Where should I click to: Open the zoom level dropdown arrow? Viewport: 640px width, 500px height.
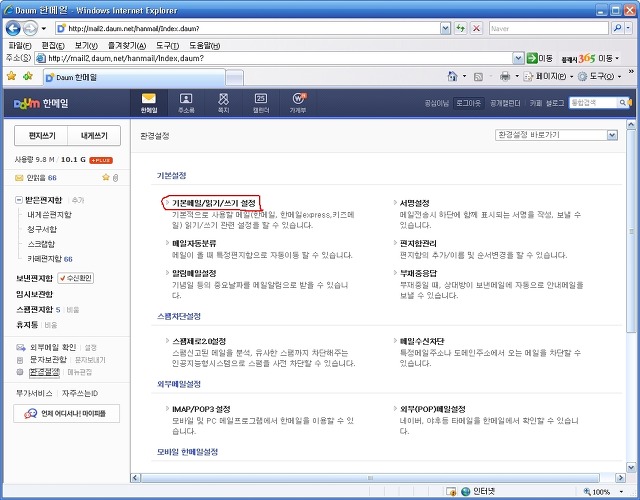click(621, 492)
